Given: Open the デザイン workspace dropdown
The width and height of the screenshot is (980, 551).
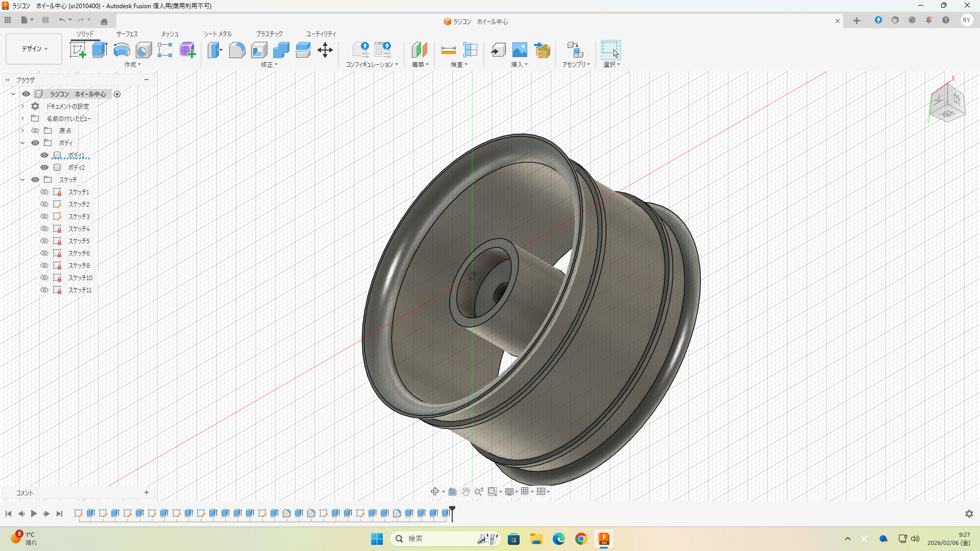Looking at the screenshot, I should pos(34,49).
